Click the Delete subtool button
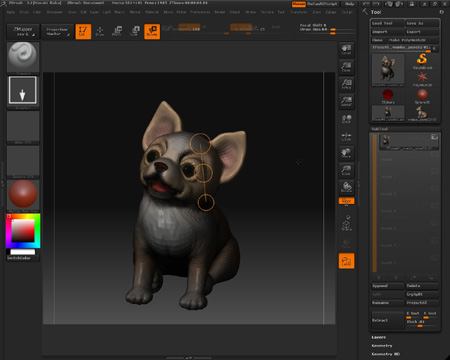Screen dimensions: 450x360 (x=422, y=286)
